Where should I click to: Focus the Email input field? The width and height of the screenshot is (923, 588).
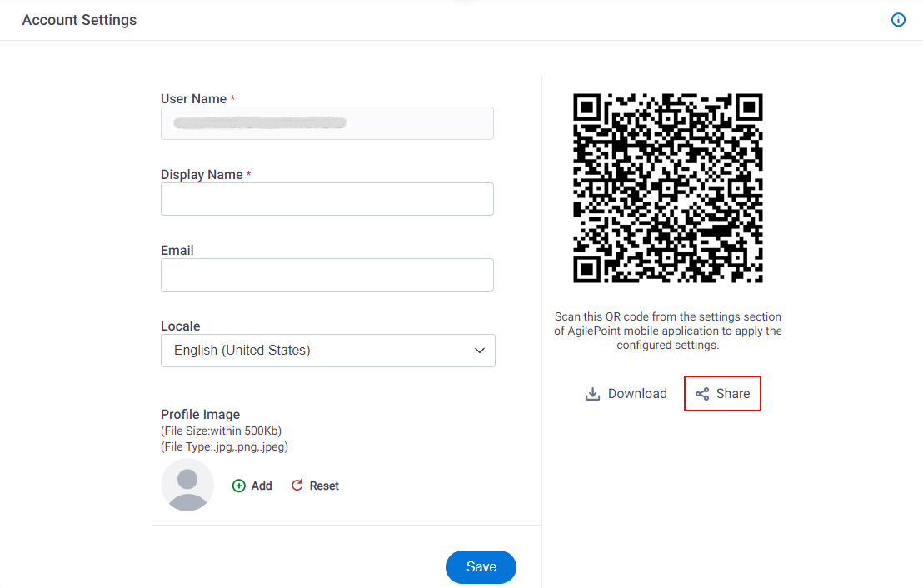[x=327, y=275]
